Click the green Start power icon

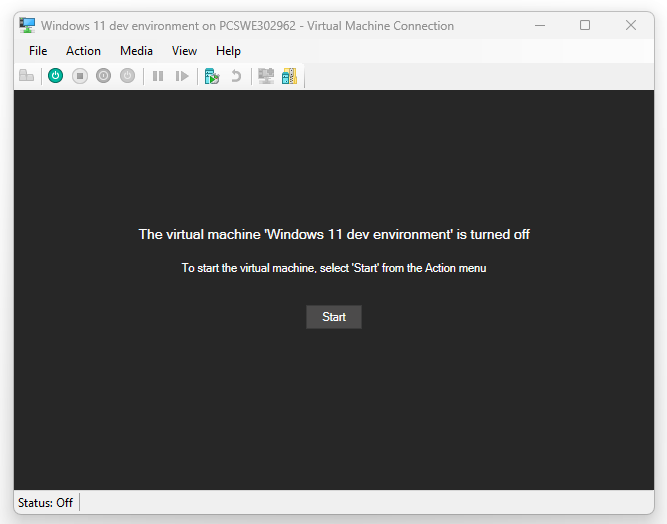pos(55,76)
